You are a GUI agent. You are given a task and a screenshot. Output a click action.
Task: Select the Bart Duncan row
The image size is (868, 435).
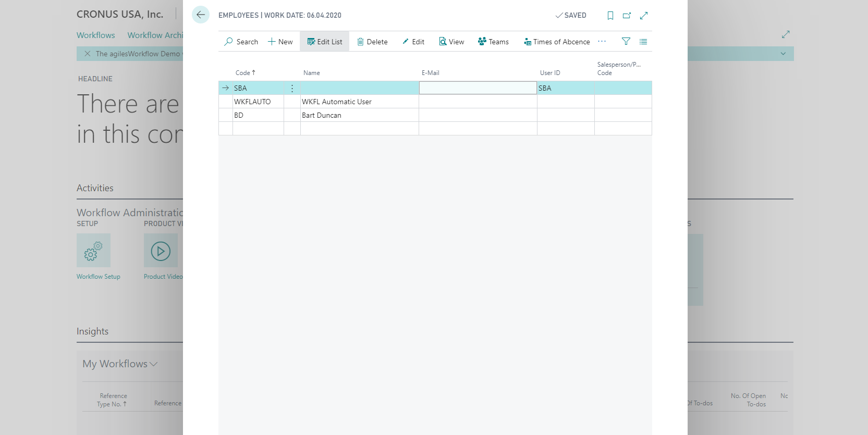321,115
